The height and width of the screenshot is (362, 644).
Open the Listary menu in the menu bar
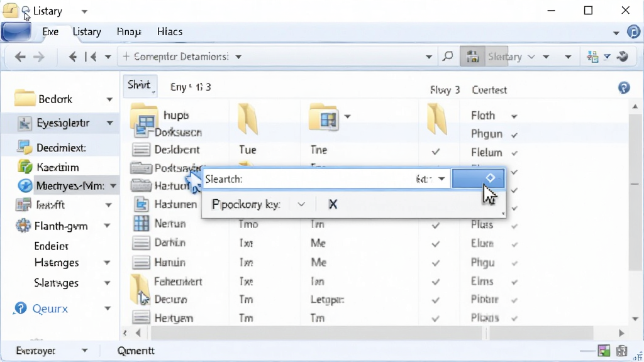(x=87, y=31)
